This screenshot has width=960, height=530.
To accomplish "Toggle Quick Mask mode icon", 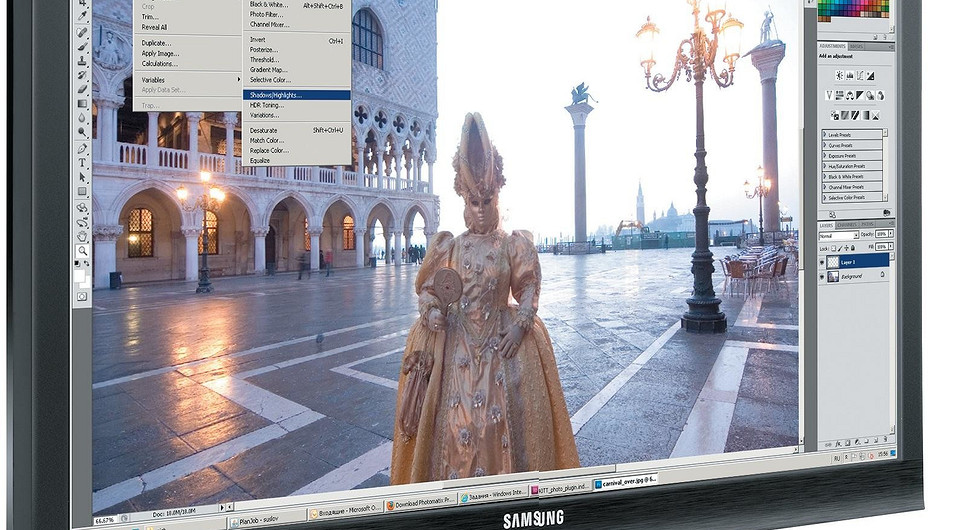I will 82,297.
